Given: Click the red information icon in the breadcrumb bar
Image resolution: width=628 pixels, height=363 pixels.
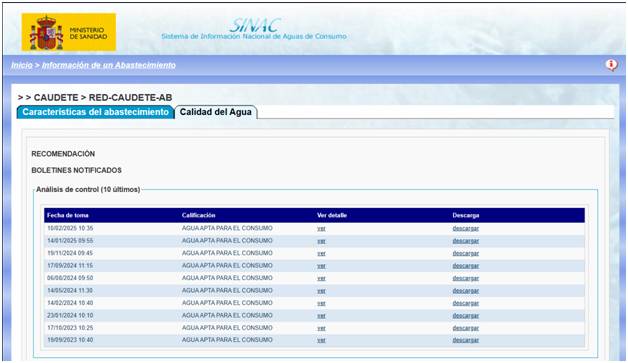Looking at the screenshot, I should (611, 65).
